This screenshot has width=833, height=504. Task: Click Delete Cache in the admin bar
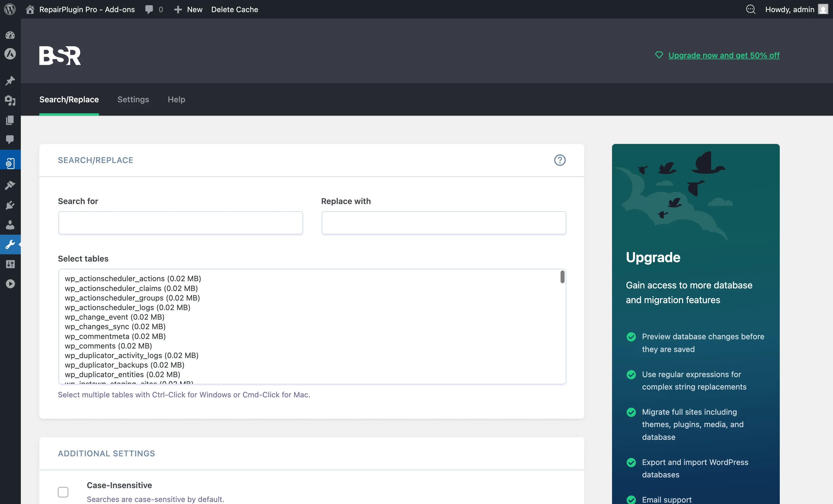(x=235, y=9)
